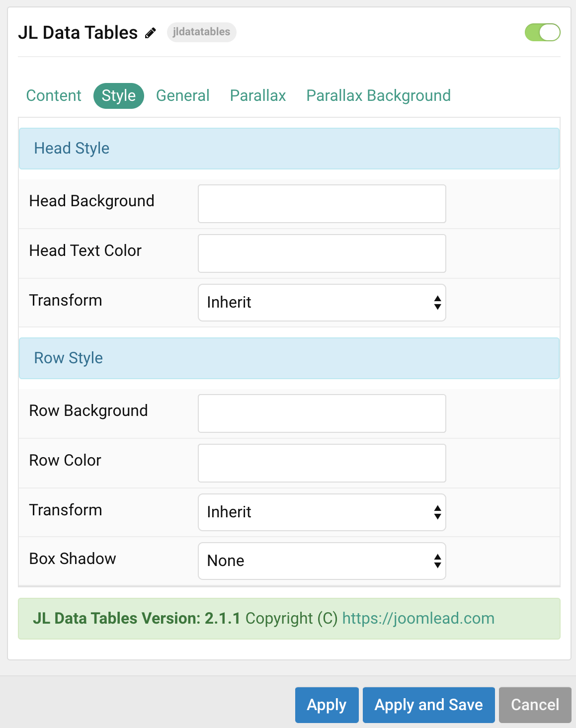Click the Cancel button

click(535, 705)
